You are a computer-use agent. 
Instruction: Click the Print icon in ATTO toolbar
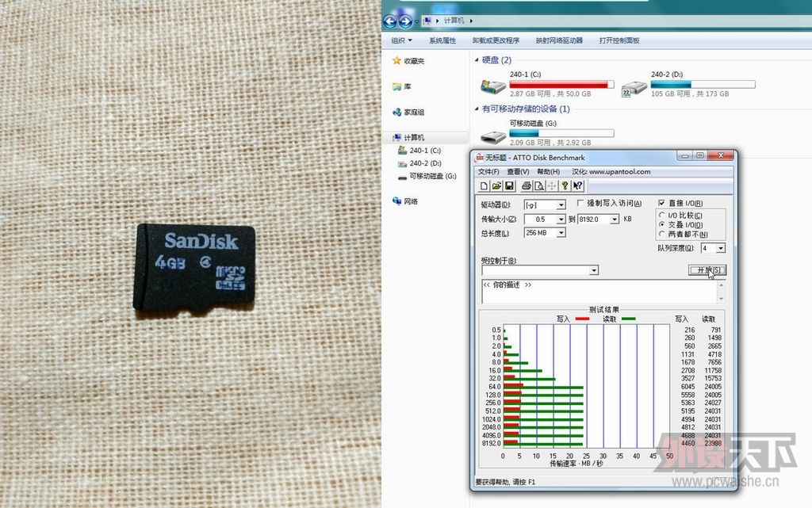pyautogui.click(x=527, y=185)
